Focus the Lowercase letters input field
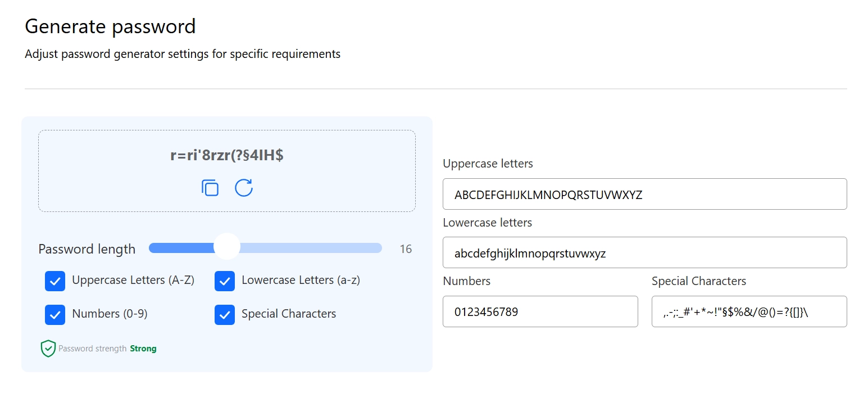 (x=644, y=252)
